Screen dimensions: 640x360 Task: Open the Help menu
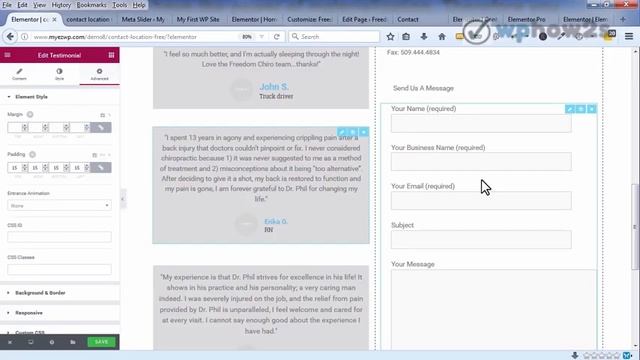(139, 5)
